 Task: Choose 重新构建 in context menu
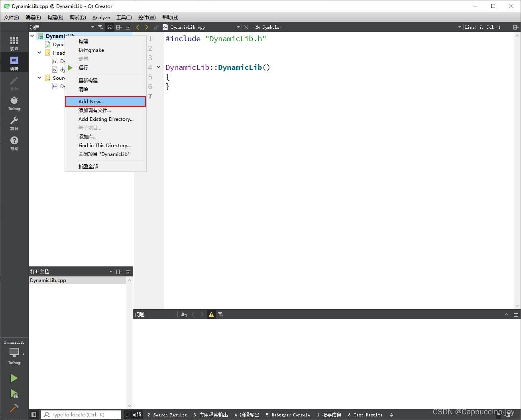(106, 80)
